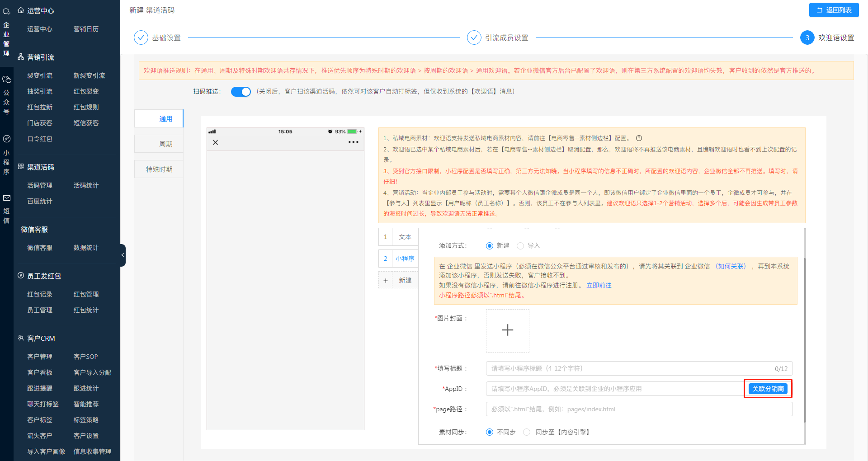Open 活码统计 menu item
The image size is (868, 461).
pos(86,185)
